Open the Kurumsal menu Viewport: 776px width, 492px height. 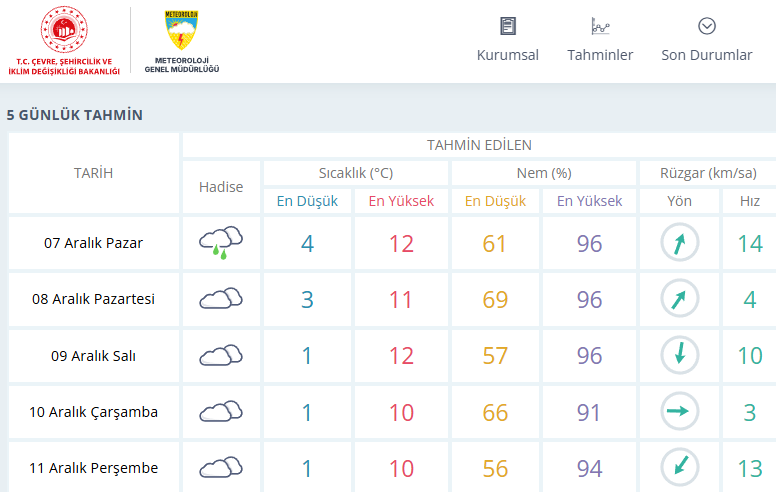coord(507,55)
